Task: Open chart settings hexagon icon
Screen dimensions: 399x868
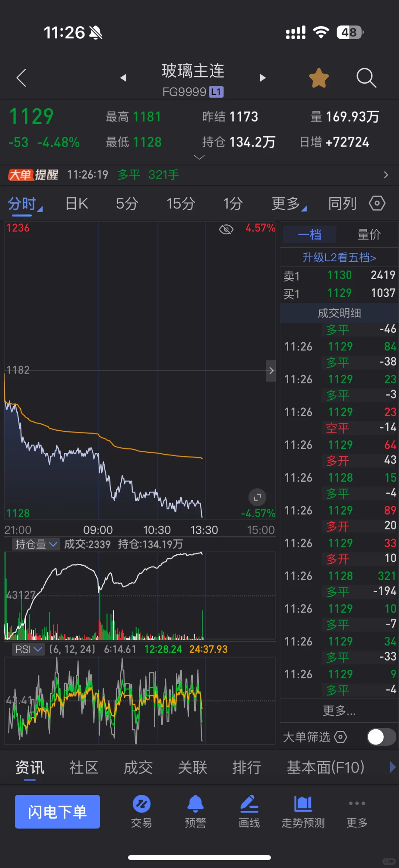Action: pos(377,203)
